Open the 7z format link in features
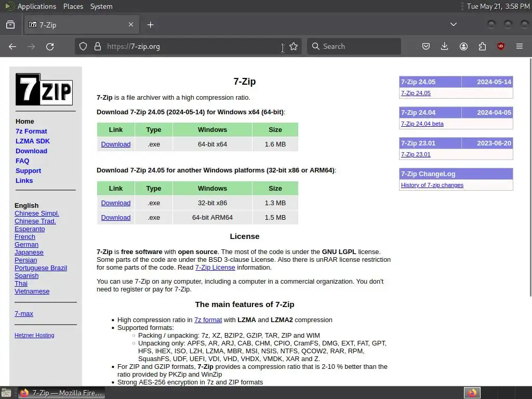Screen dimensions: 532x399 [x=208, y=320]
